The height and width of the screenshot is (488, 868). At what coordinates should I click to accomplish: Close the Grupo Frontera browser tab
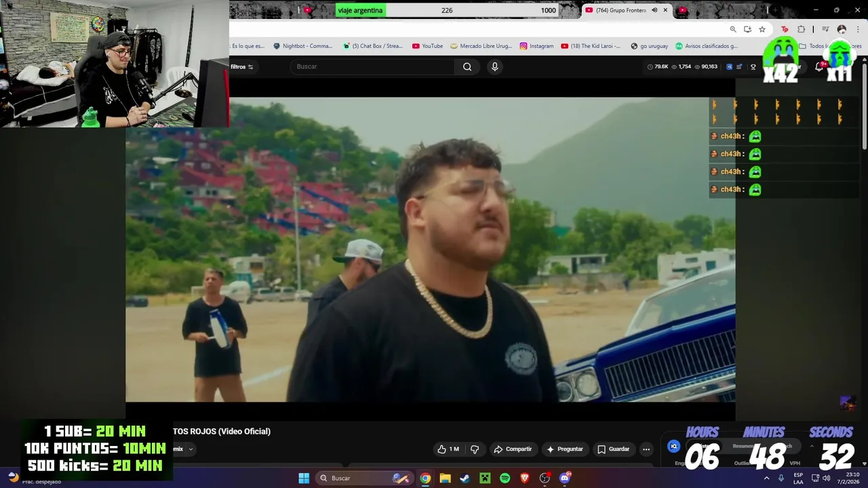click(x=665, y=10)
